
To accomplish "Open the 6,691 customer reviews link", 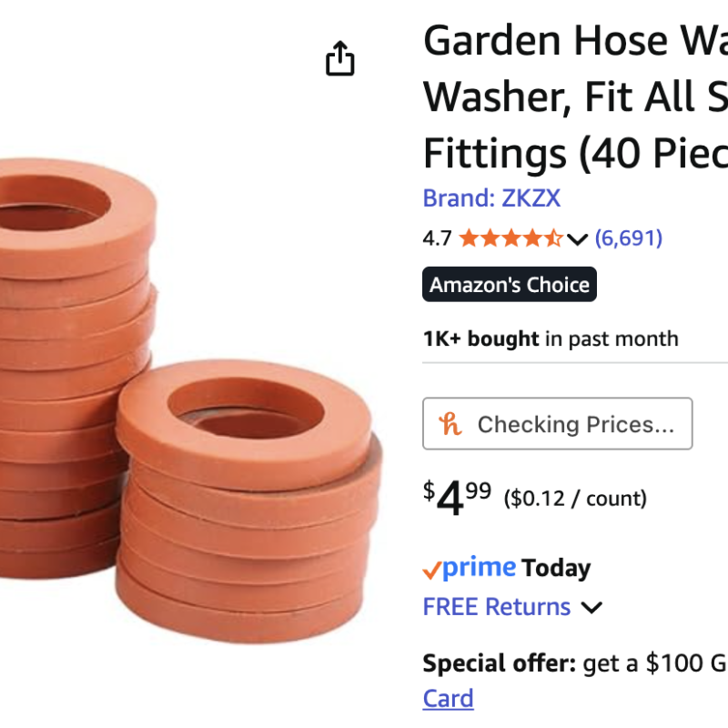I will click(628, 238).
